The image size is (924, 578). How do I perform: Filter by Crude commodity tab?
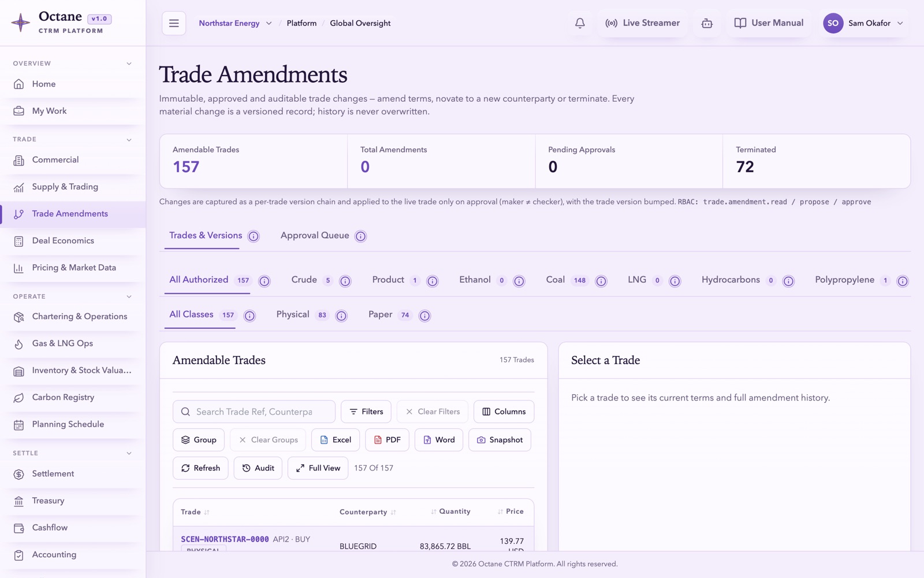[x=311, y=280]
